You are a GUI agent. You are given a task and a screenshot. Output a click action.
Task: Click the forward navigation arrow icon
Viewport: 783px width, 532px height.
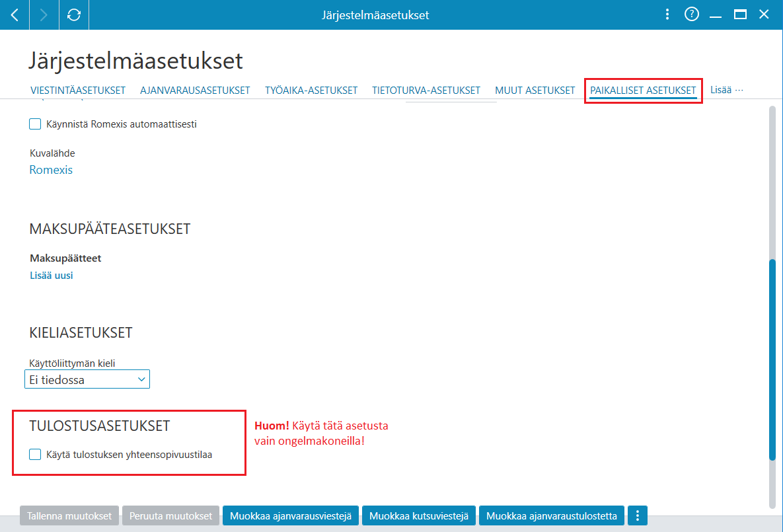tap(44, 15)
